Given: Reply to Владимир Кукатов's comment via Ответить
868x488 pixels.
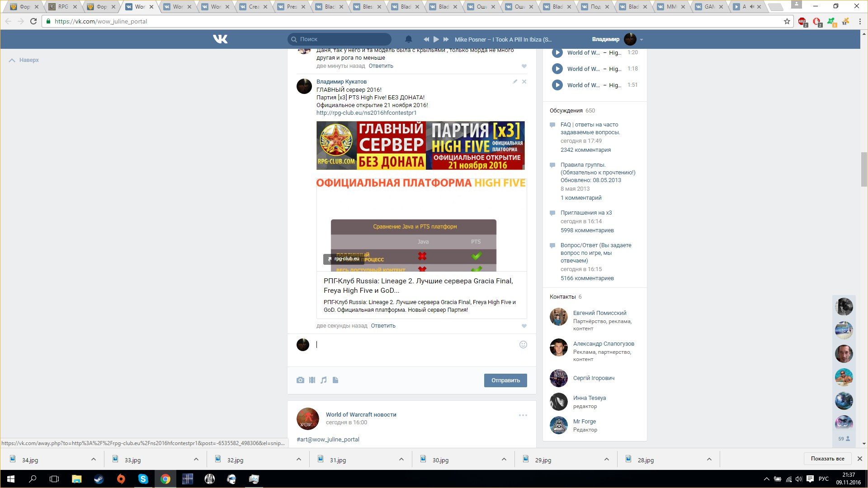Looking at the screenshot, I should click(383, 326).
